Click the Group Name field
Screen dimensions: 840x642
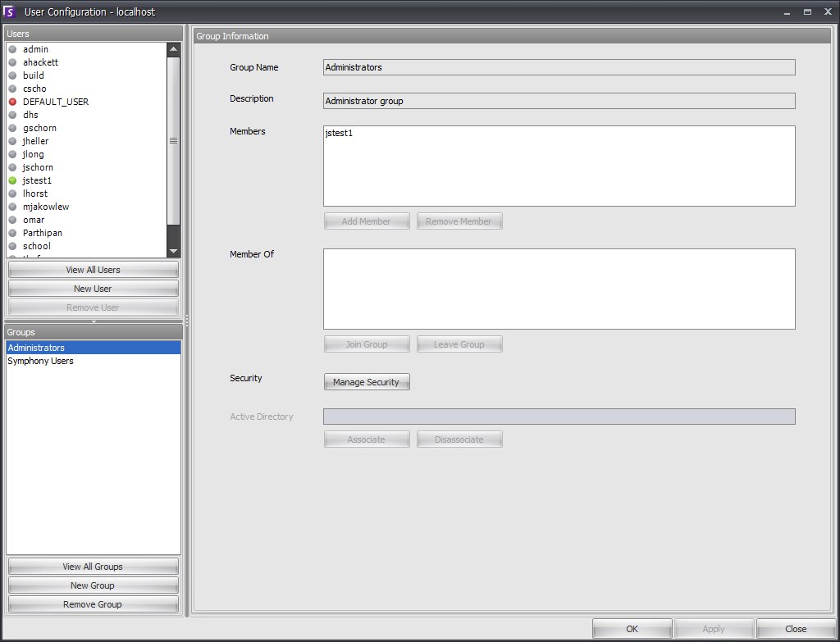[x=559, y=67]
